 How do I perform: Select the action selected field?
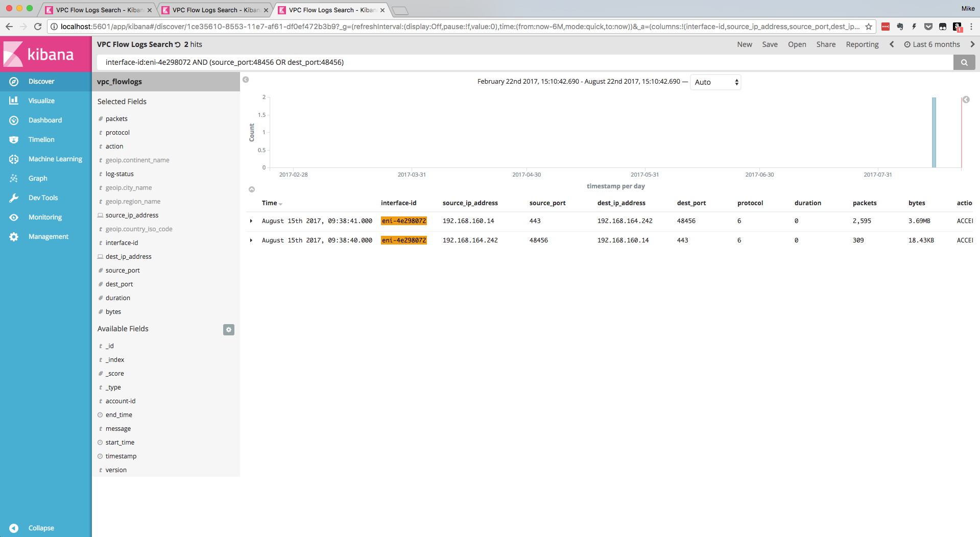(114, 147)
